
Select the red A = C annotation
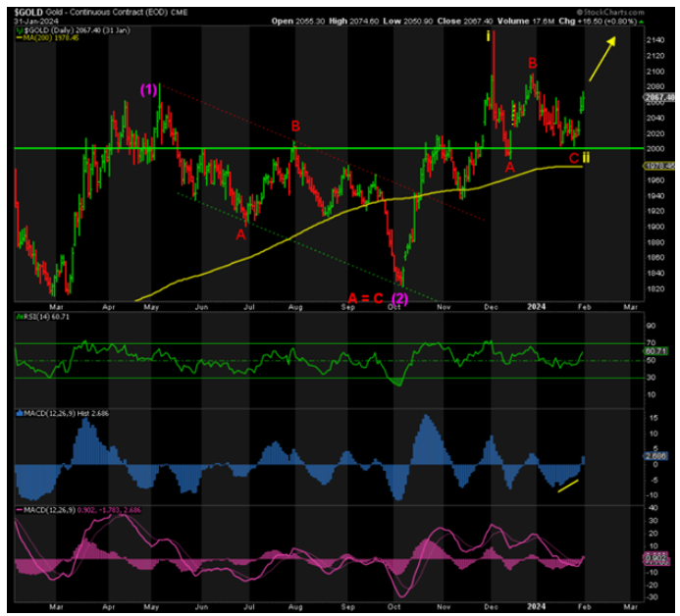click(x=364, y=296)
